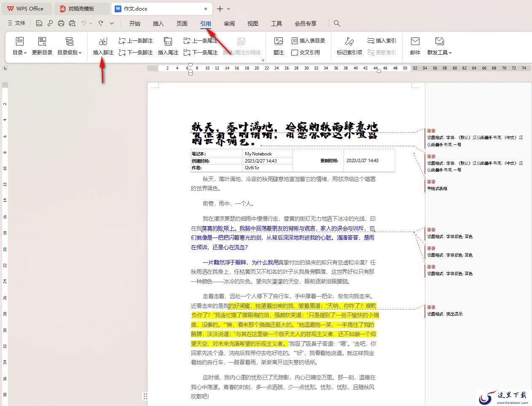Click the 邮件 mail icon
This screenshot has height=406, width=532.
click(x=415, y=41)
